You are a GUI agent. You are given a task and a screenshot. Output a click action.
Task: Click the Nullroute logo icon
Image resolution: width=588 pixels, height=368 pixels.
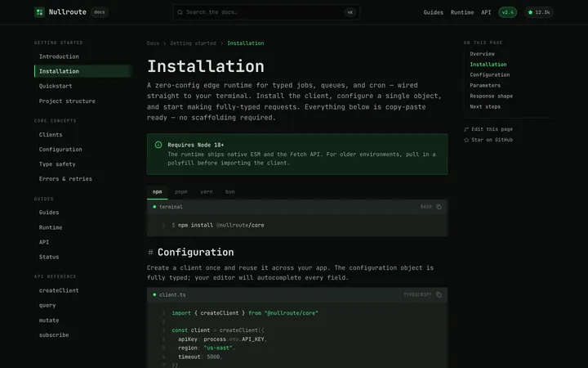click(x=39, y=12)
